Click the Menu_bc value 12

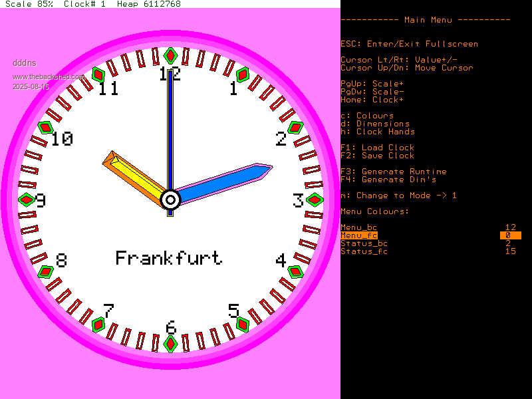click(x=510, y=227)
